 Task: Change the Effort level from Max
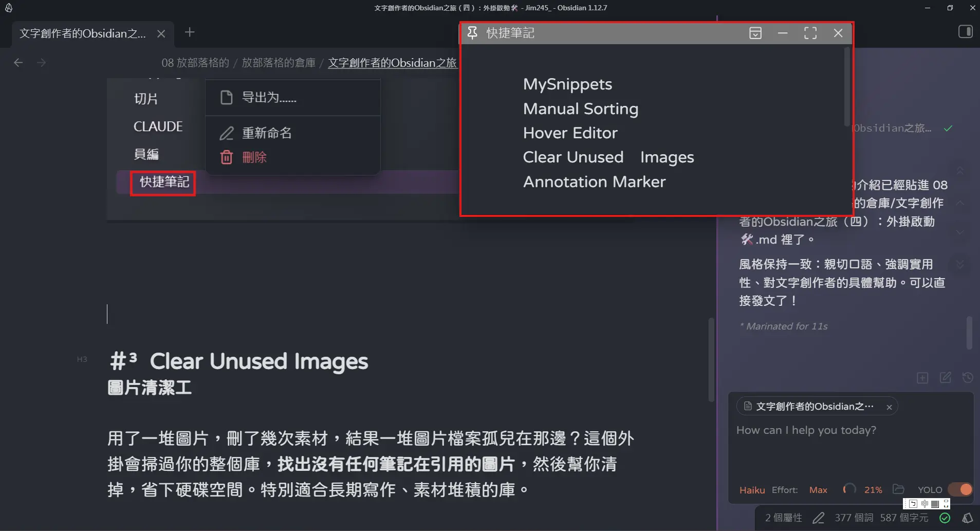point(818,490)
